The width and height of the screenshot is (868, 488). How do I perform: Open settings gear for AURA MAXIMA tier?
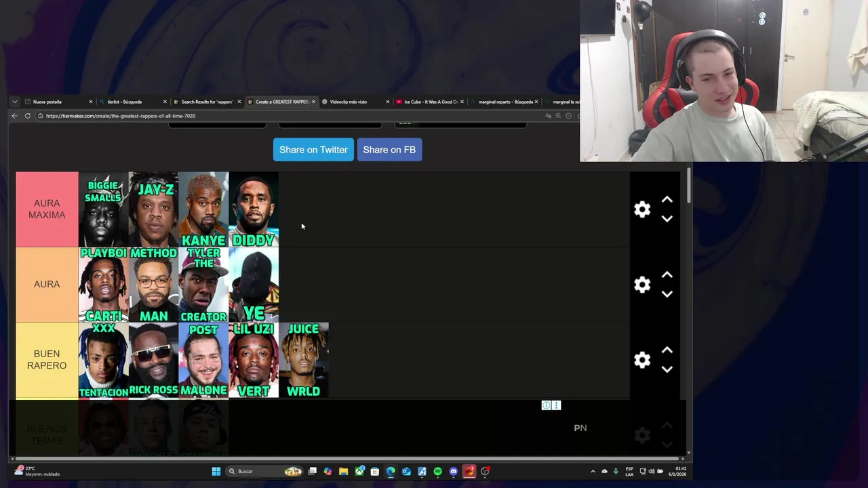tap(642, 209)
